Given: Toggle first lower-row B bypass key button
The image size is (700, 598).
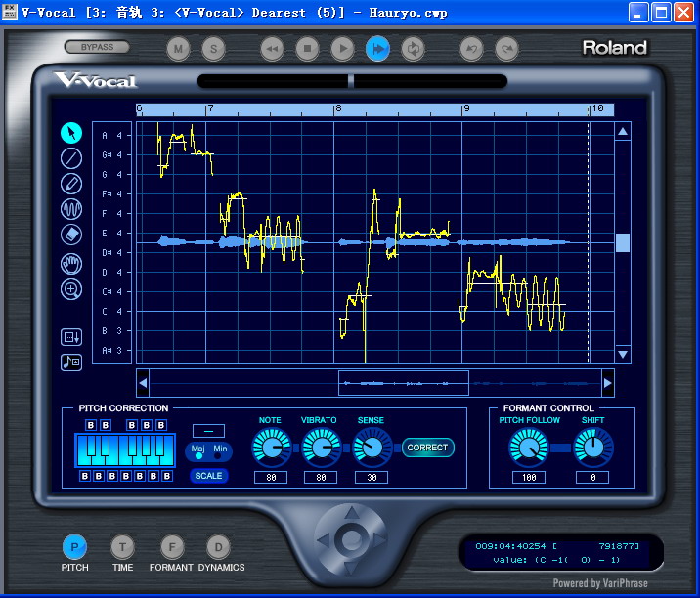Looking at the screenshot, I should (85, 476).
